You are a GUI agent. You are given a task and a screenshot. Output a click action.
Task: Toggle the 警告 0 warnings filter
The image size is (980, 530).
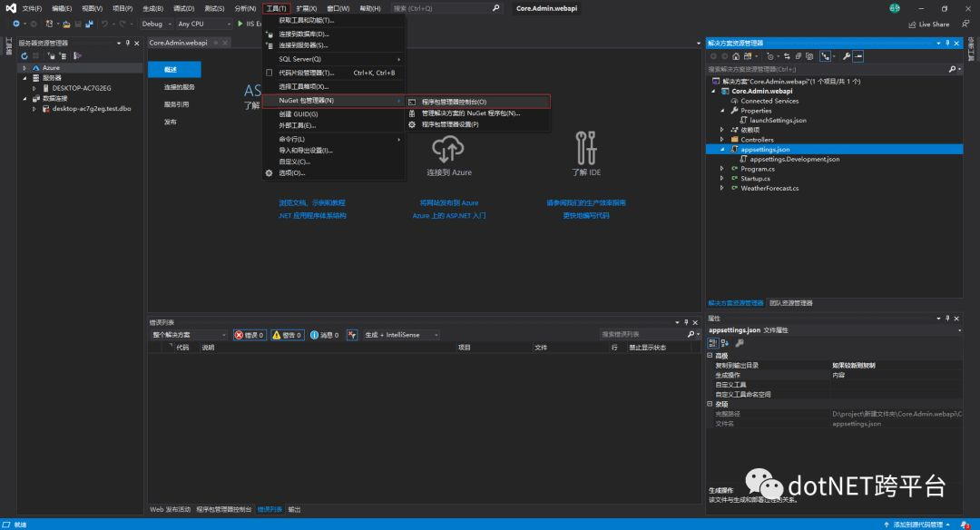click(288, 335)
